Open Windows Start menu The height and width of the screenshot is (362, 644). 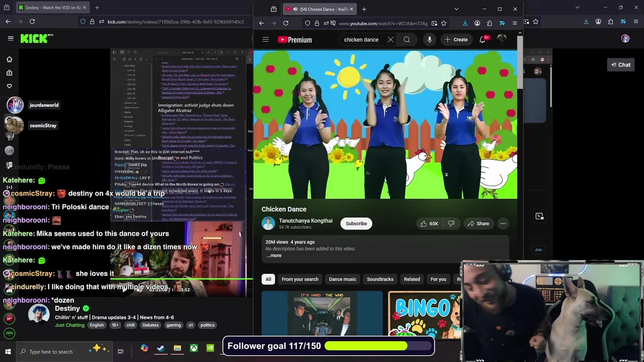[8, 351]
